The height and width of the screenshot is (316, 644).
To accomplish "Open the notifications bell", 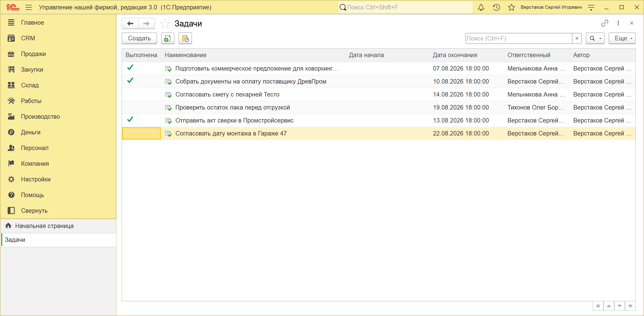I will [x=481, y=7].
